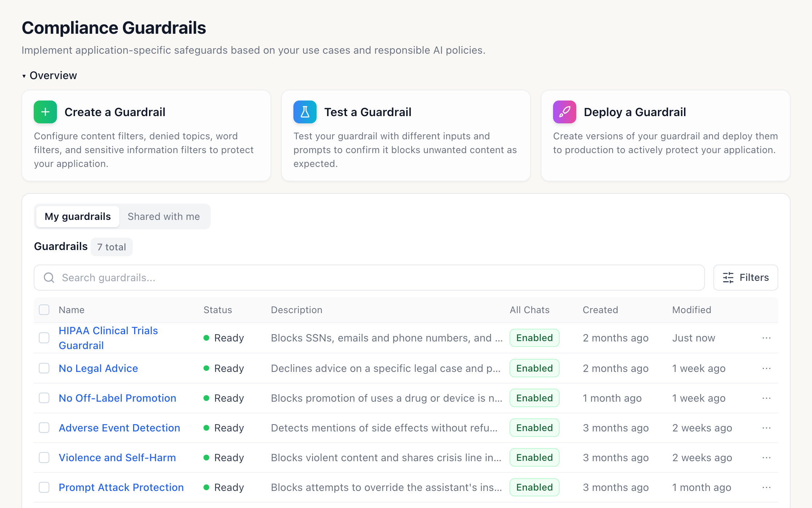
Task: Select the Adverse Event Detection row checkbox
Action: [x=44, y=428]
